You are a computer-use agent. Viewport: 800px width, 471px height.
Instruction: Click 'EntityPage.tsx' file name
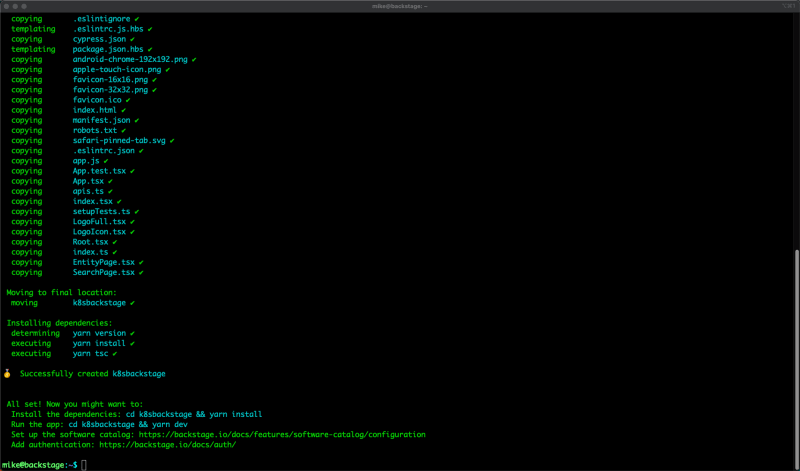coord(104,262)
